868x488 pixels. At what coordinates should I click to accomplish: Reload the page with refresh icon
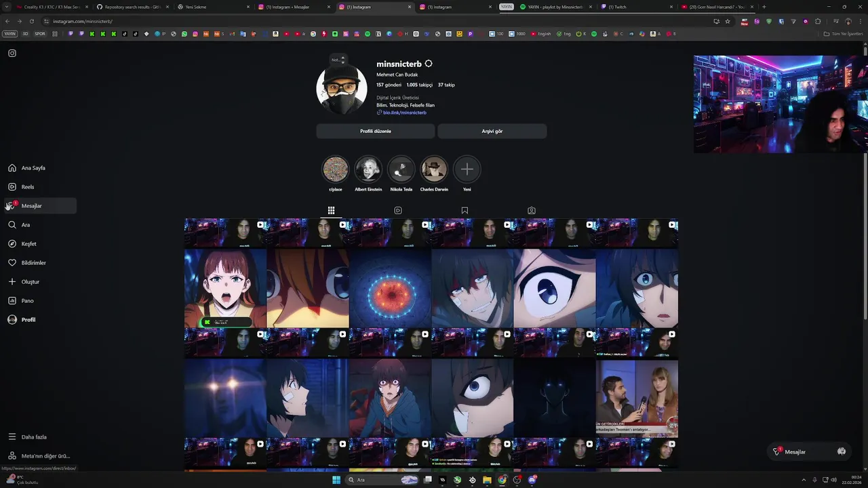31,21
